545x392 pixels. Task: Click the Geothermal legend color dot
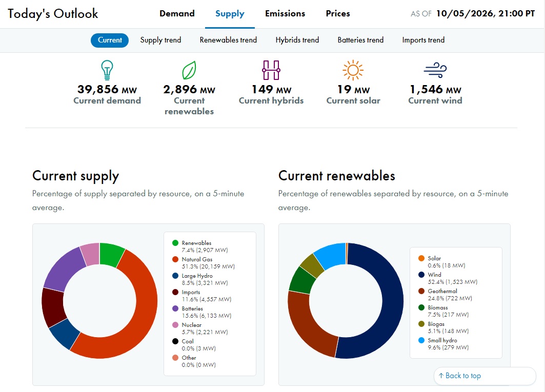[421, 291]
